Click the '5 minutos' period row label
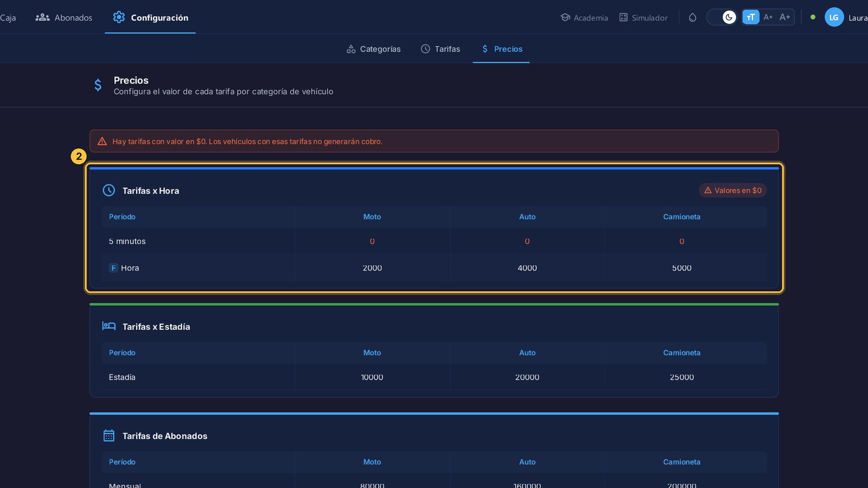 (x=127, y=241)
